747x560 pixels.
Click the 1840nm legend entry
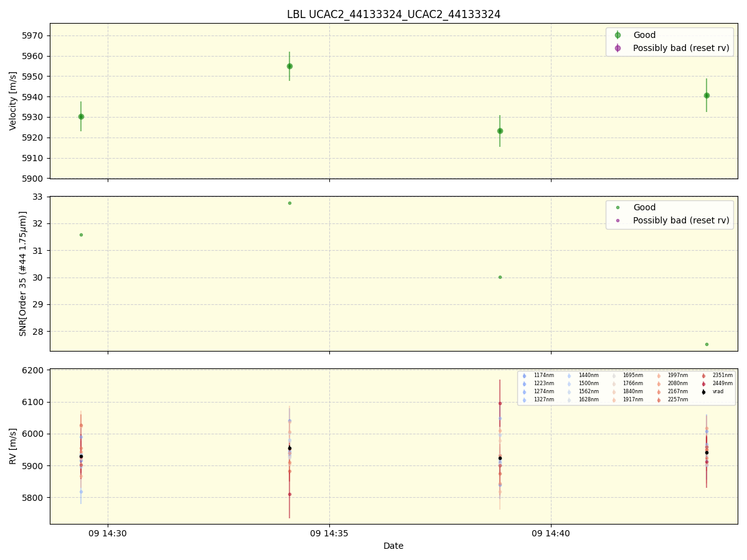(x=633, y=392)
